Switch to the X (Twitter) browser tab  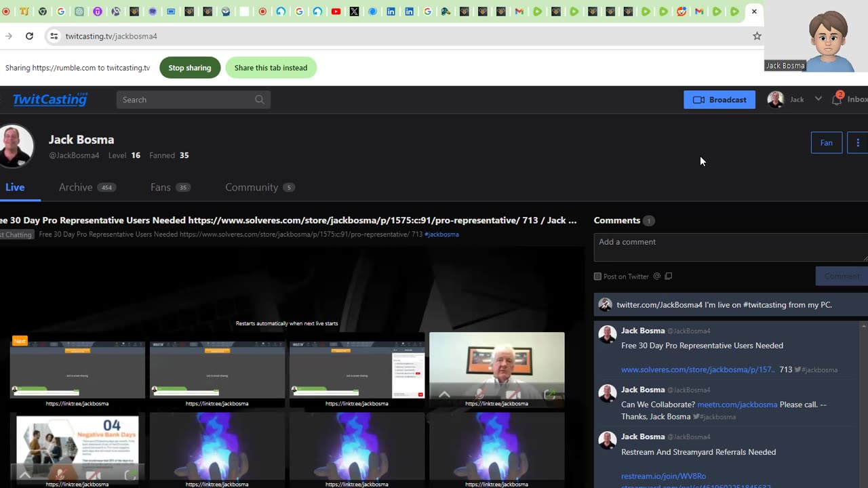pos(354,12)
